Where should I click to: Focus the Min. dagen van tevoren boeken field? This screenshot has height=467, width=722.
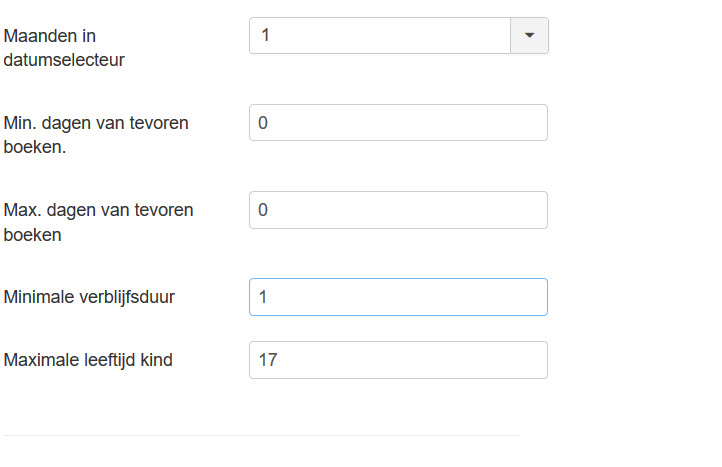[398, 122]
